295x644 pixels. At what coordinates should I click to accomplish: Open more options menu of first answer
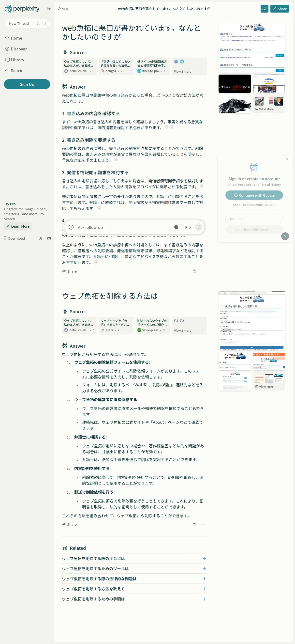[x=203, y=271]
